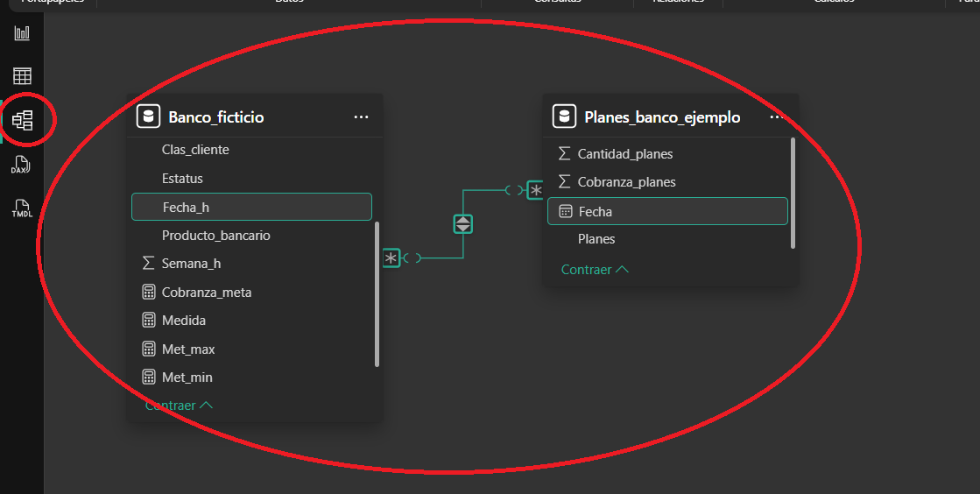Screen dimensions: 980x494
Task: Select the Fecha date field
Action: pyautogui.click(x=667, y=211)
